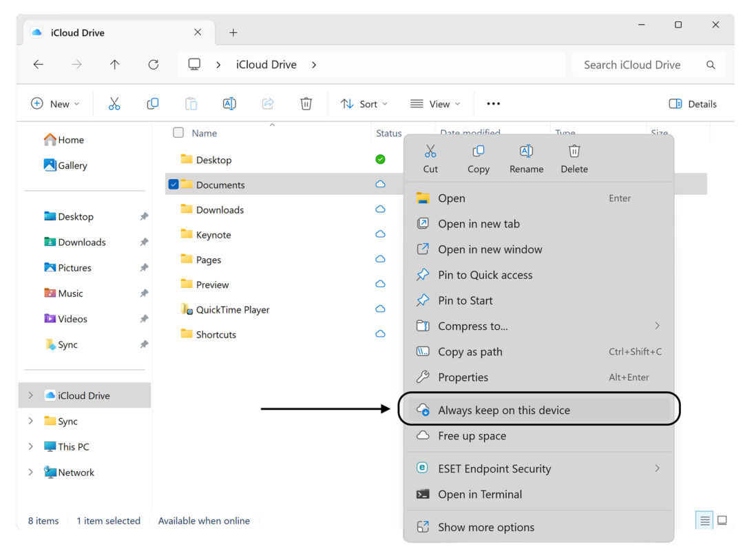
Task: Click the Delete trash icon in toolbar
Action: [306, 104]
